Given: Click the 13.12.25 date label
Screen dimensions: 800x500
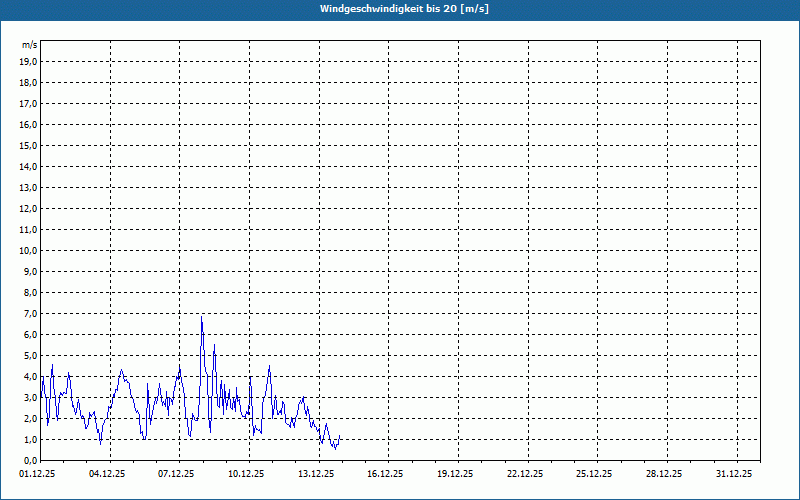Looking at the screenshot, I should tap(316, 474).
